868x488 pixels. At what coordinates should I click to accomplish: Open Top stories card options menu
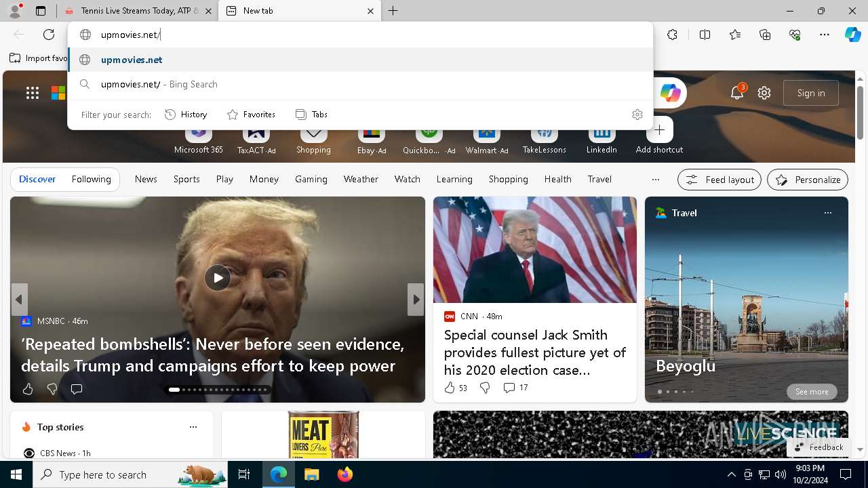click(193, 427)
